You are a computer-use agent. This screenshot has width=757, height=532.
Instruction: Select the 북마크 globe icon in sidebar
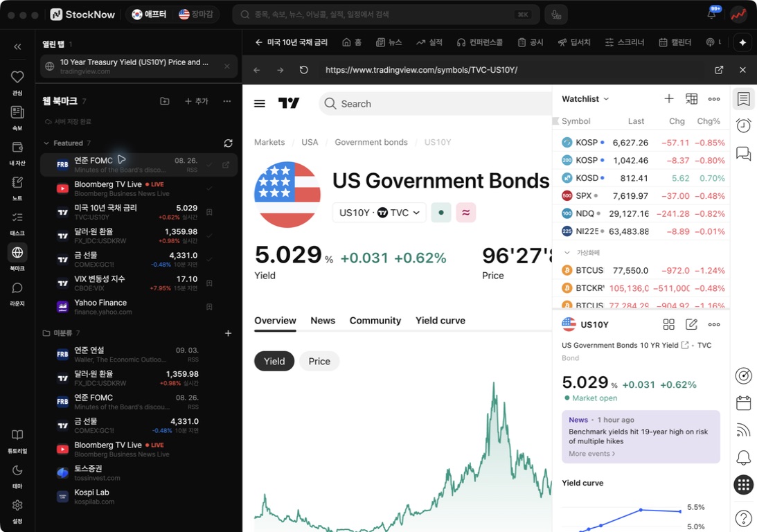(x=17, y=252)
